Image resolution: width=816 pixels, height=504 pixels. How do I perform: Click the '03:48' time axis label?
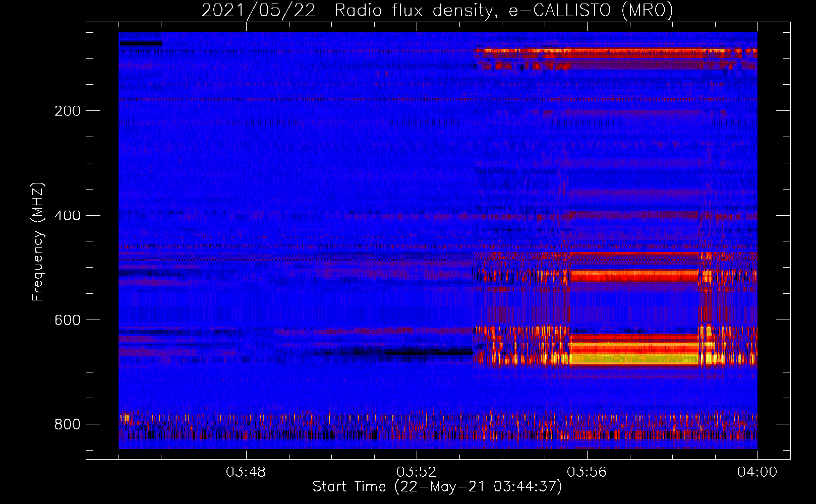tap(246, 472)
